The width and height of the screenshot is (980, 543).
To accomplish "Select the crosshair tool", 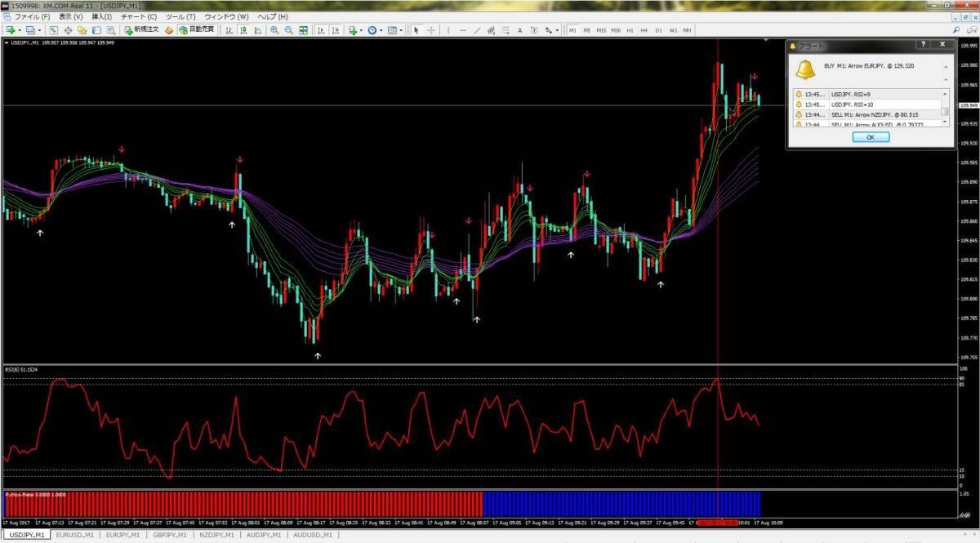I will pyautogui.click(x=431, y=30).
